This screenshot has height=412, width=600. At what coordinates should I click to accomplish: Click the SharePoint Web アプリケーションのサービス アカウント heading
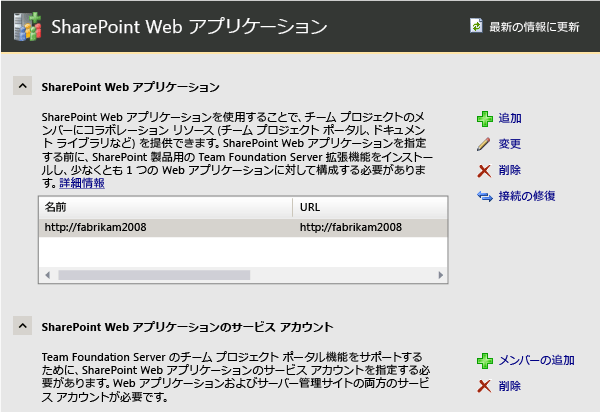pos(187,327)
